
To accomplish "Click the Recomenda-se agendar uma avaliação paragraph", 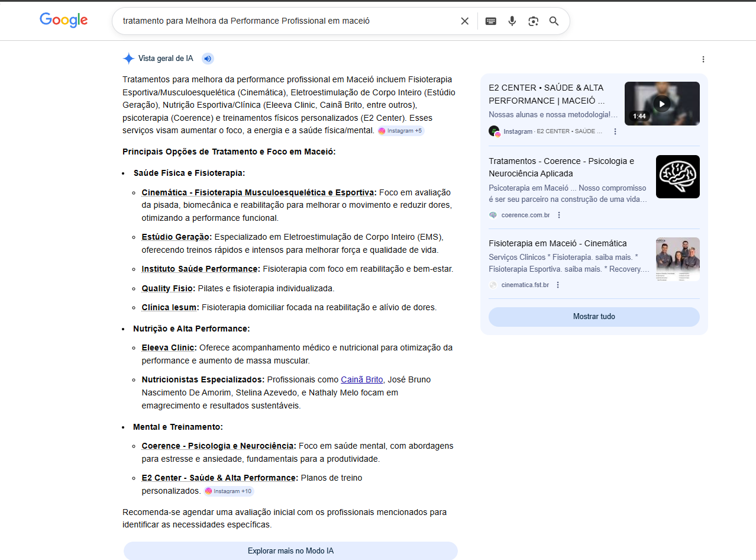I will (x=285, y=519).
